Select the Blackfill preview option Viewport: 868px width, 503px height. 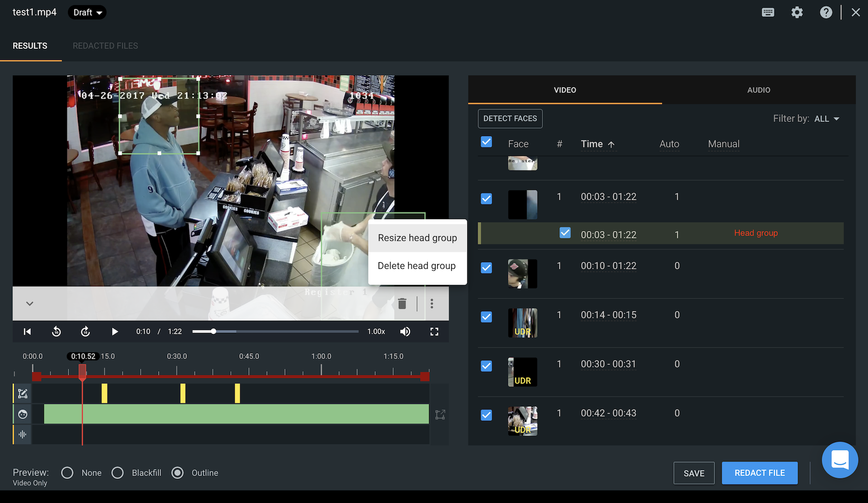[x=118, y=473]
